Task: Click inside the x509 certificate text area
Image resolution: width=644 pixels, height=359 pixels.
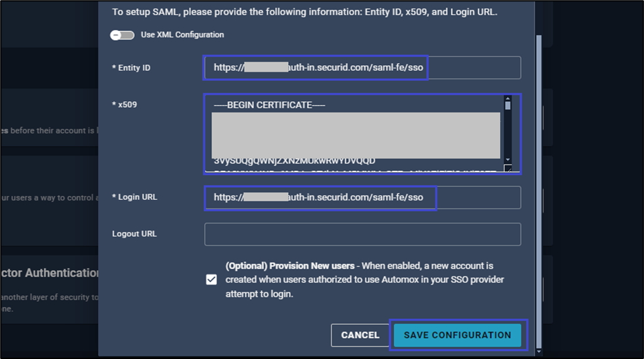Action: coord(355,134)
